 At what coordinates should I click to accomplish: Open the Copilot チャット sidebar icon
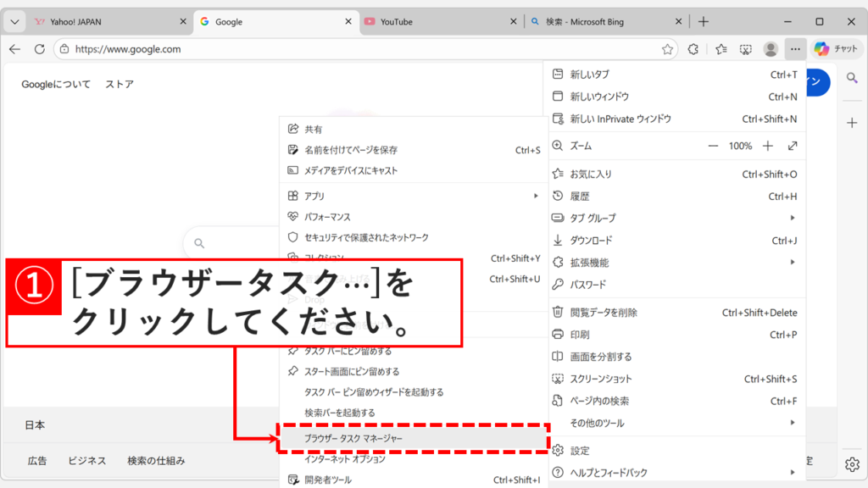pyautogui.click(x=835, y=48)
